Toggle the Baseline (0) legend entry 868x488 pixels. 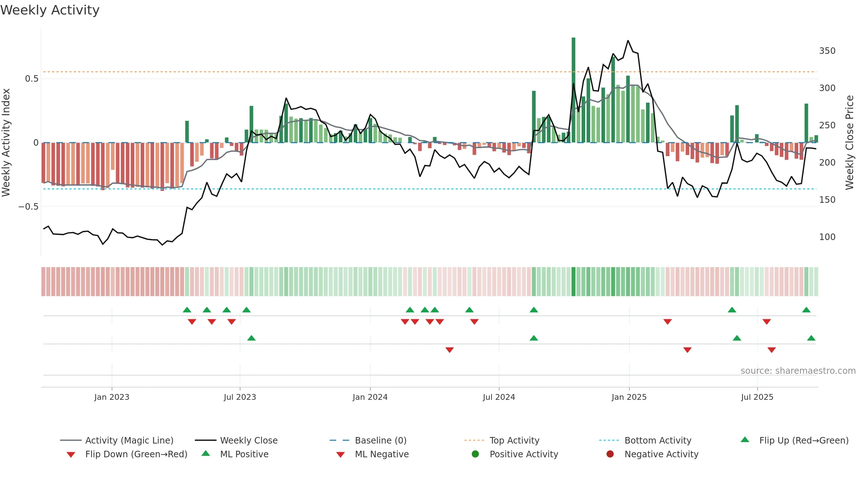(x=368, y=440)
